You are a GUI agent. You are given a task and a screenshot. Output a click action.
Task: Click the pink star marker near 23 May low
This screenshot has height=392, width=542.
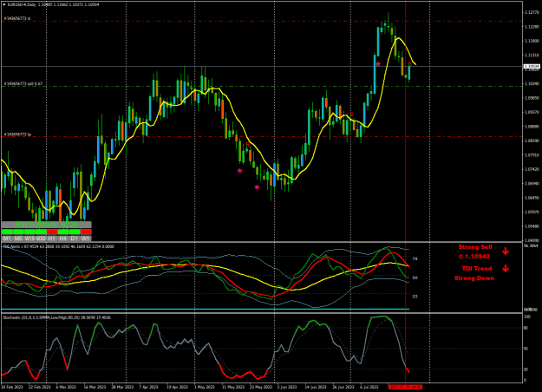tap(257, 187)
